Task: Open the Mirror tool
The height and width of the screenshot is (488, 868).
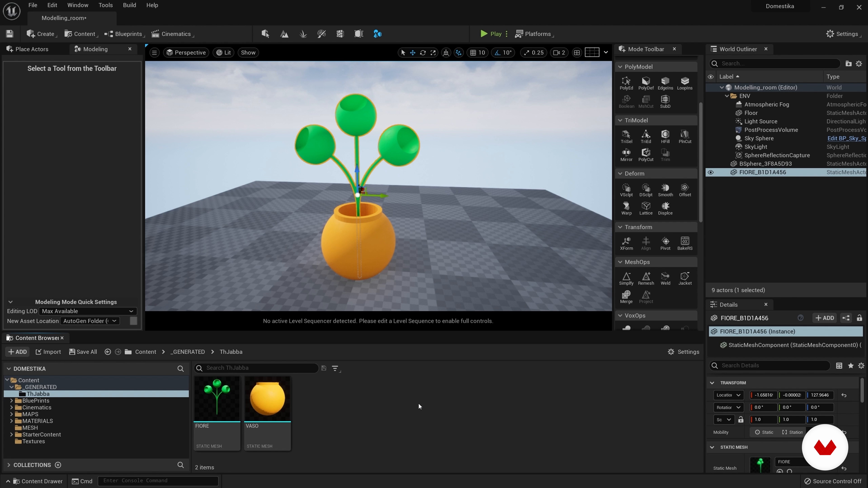Action: 626,155
